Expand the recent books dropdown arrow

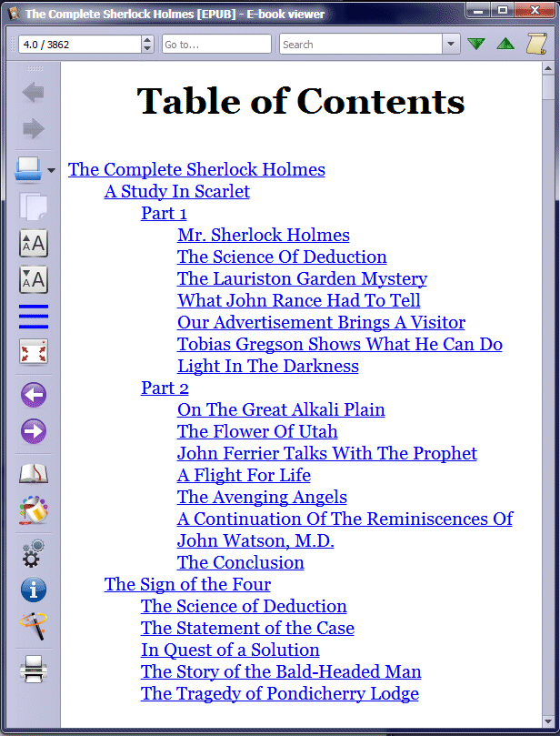click(51, 170)
